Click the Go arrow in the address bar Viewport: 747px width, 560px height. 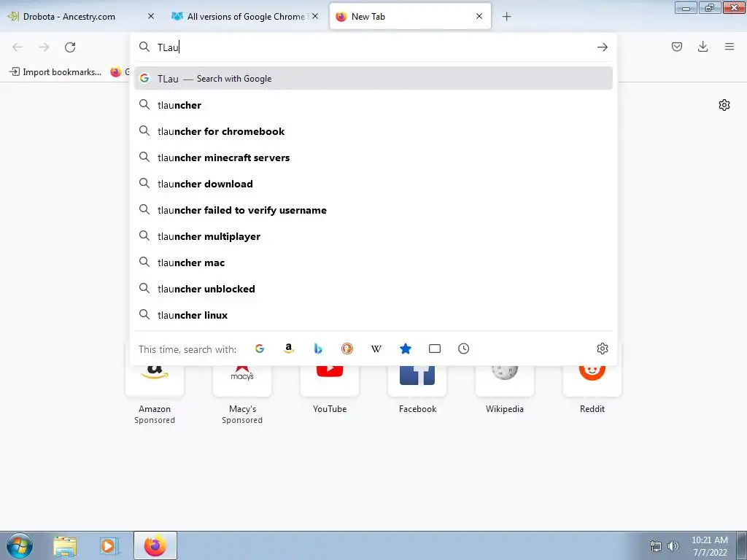[x=602, y=47]
